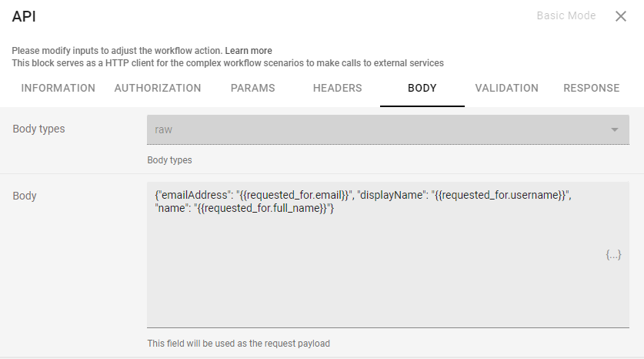644x359 pixels.
Task: Toggle Basic Mode
Action: point(566,15)
